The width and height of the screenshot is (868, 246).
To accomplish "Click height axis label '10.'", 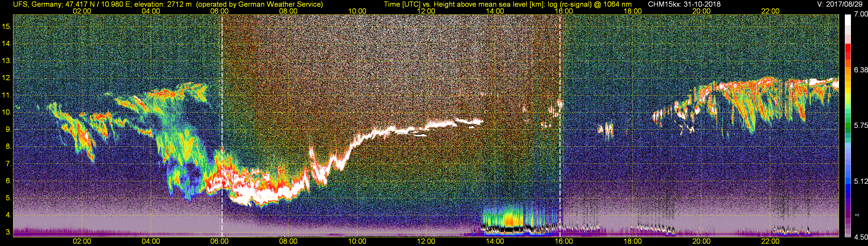I will (x=7, y=112).
